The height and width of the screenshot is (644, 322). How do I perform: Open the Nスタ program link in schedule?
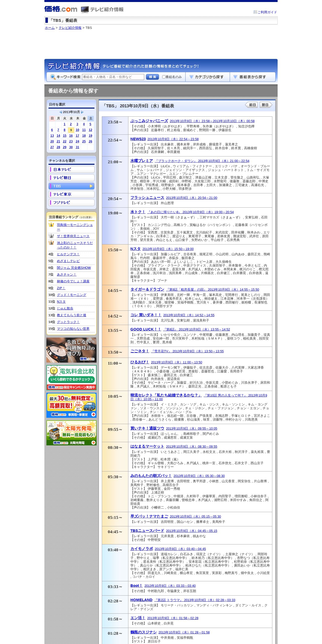(135, 249)
